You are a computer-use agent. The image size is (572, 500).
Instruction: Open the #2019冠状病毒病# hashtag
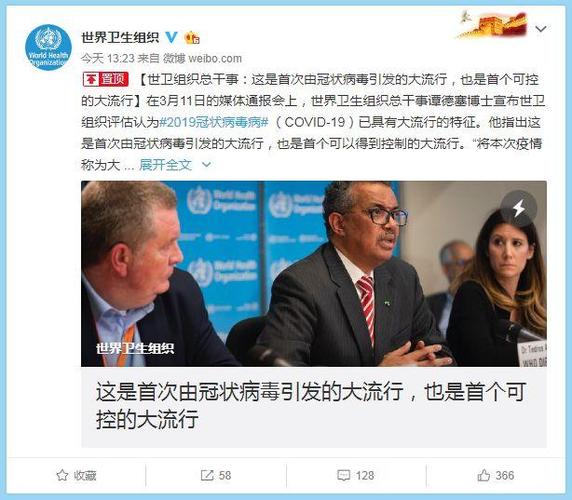coord(214,122)
